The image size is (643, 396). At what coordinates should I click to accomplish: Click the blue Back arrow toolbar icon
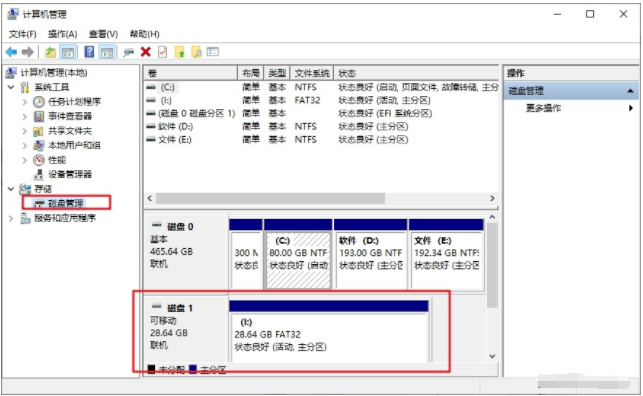[x=11, y=52]
